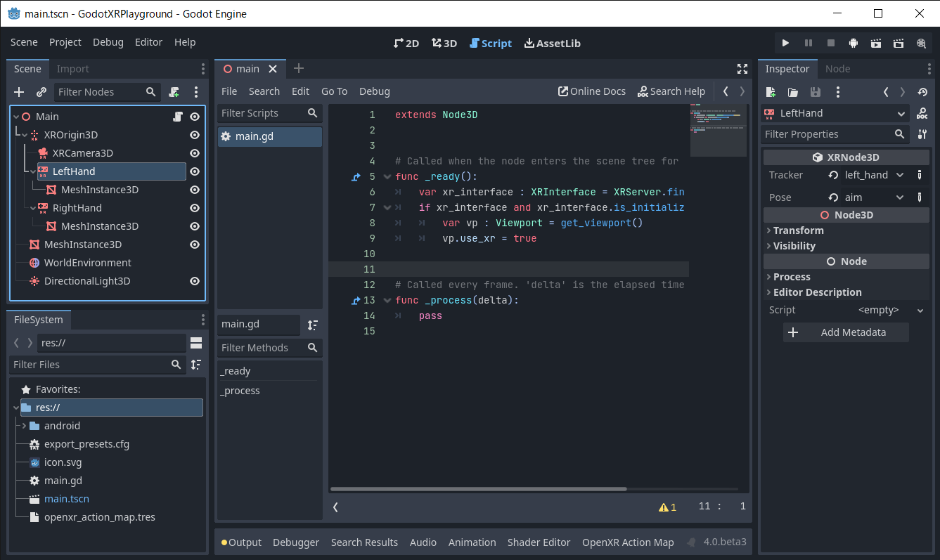The height and width of the screenshot is (560, 940).
Task: Expand the Transform section in Inspector
Action: click(x=798, y=230)
